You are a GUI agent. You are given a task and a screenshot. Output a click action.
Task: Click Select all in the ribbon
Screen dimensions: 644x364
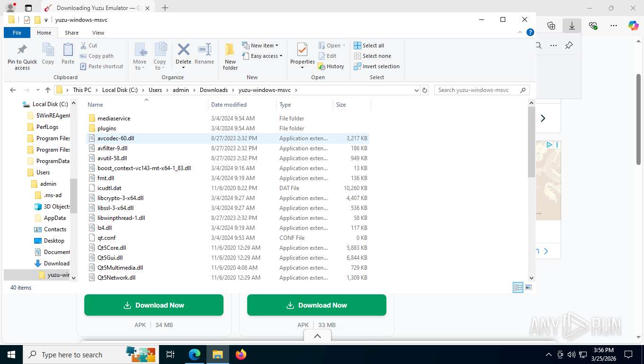[x=369, y=45]
